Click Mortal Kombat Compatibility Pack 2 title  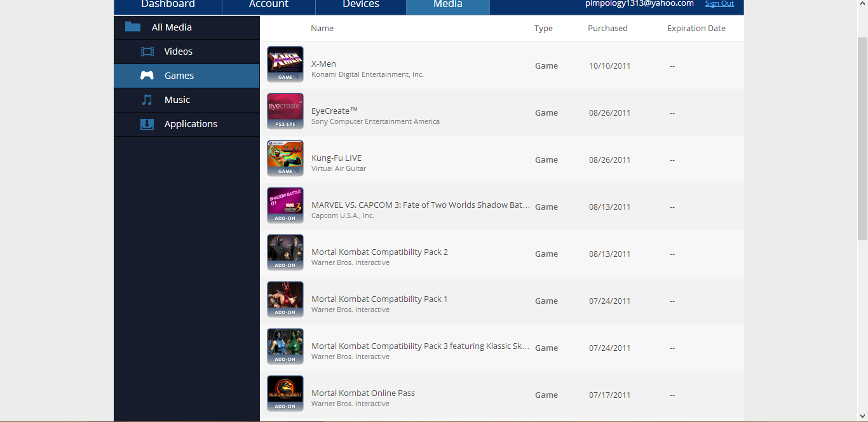(x=379, y=252)
